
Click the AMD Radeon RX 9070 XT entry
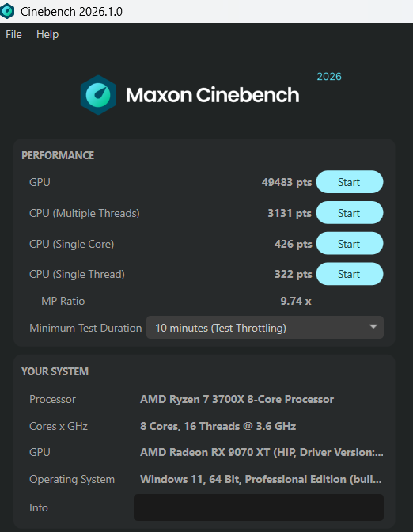click(x=262, y=452)
